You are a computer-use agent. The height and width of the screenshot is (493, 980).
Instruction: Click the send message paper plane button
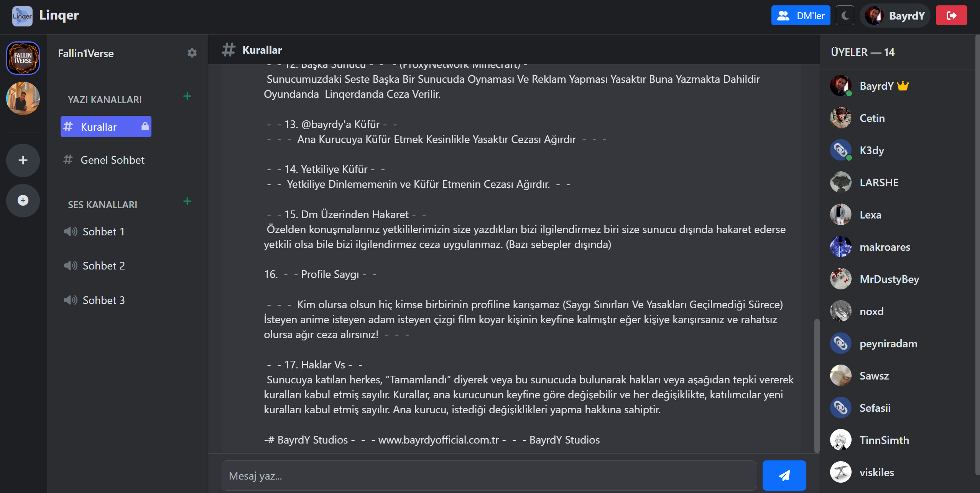784,475
